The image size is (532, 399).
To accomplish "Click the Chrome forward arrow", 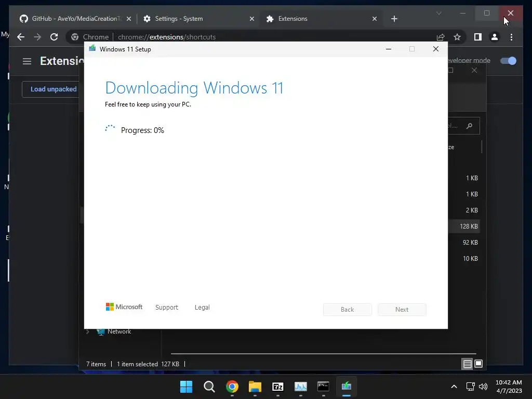I will coord(37,37).
